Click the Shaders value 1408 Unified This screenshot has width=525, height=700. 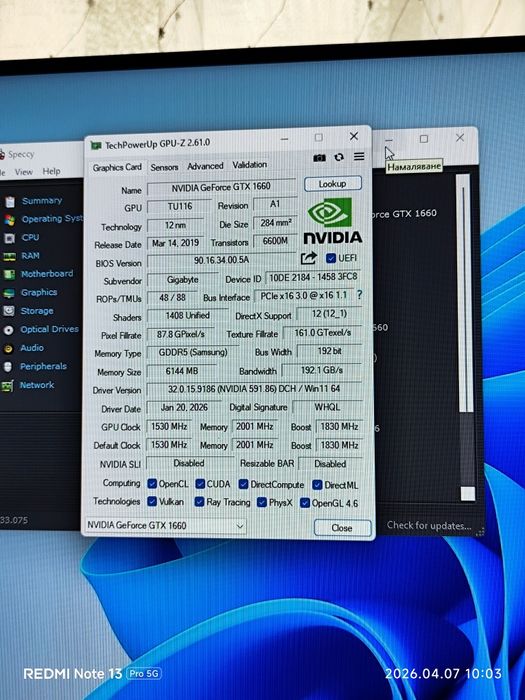tap(188, 316)
